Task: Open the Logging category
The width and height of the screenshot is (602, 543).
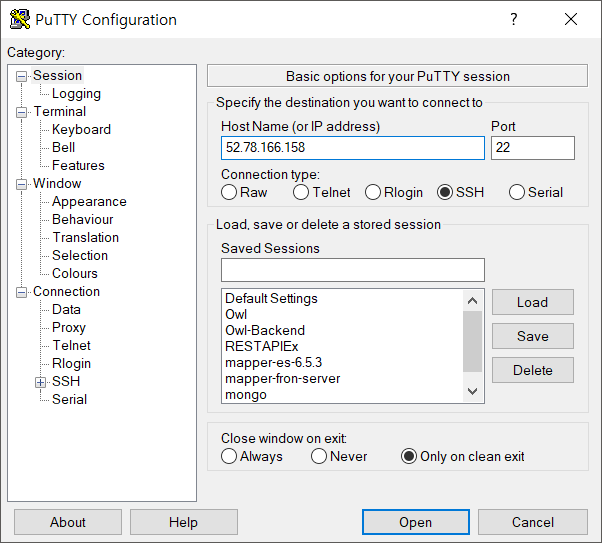Action: click(x=76, y=94)
